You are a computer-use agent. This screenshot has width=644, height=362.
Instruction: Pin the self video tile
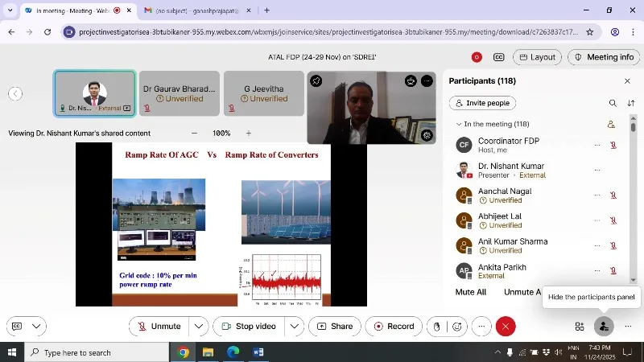coord(317,81)
